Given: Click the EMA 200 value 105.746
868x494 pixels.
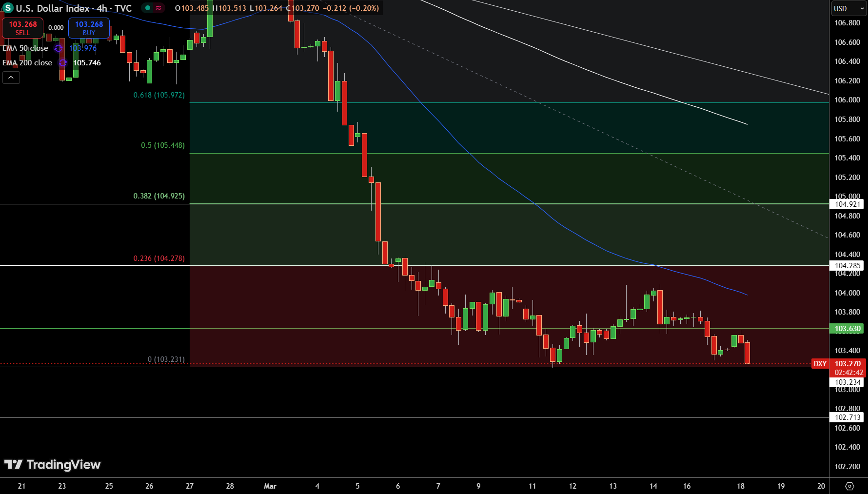Looking at the screenshot, I should tap(87, 63).
